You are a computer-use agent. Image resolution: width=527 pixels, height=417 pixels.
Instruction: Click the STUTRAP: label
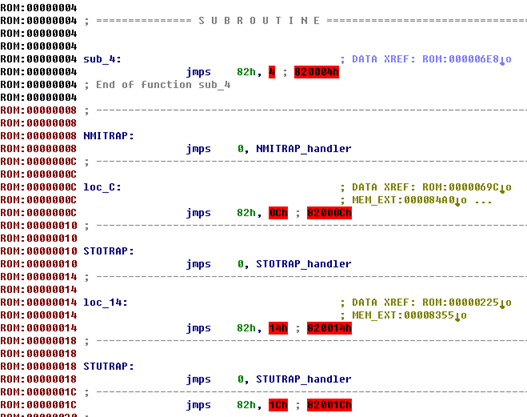coord(109,367)
